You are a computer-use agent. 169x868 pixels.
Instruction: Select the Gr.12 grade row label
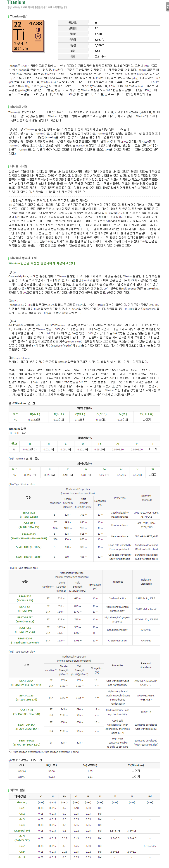click(x=22, y=857)
